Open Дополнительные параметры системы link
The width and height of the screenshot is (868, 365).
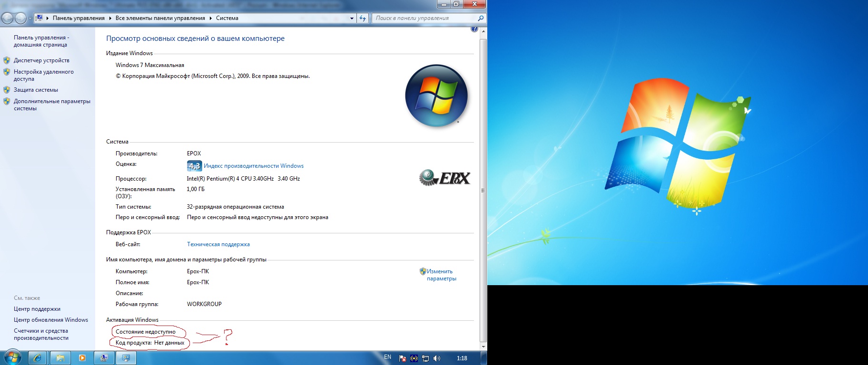52,105
